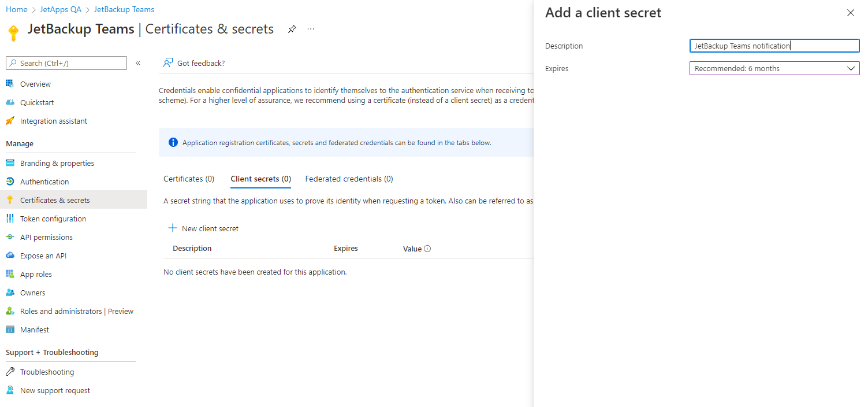Screen dimensions: 868x407
Task: Click the Token configuration bars icon
Action: pyautogui.click(x=10, y=219)
